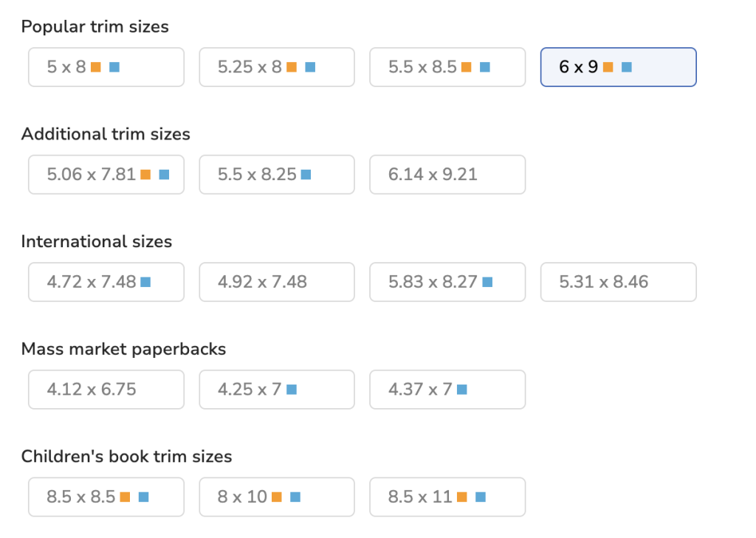Image resolution: width=756 pixels, height=538 pixels.
Task: Pick the 4.72 x 7.48 international size
Action: pyautogui.click(x=106, y=282)
